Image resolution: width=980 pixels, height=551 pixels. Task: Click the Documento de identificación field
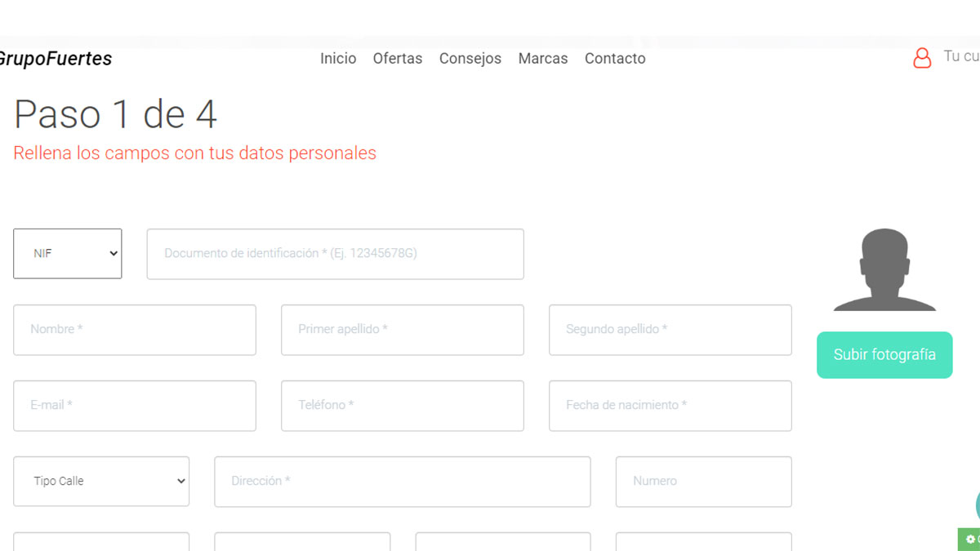(x=335, y=253)
